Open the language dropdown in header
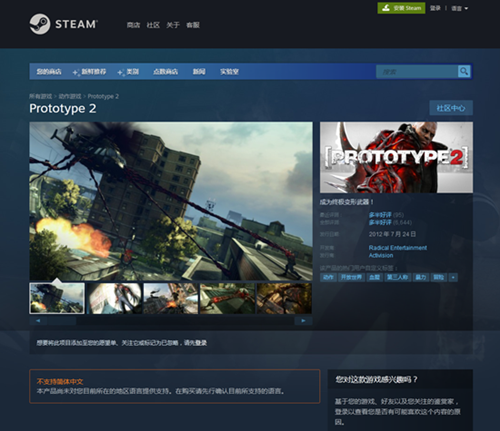Screen dimensions: 500x431 pos(459,8)
